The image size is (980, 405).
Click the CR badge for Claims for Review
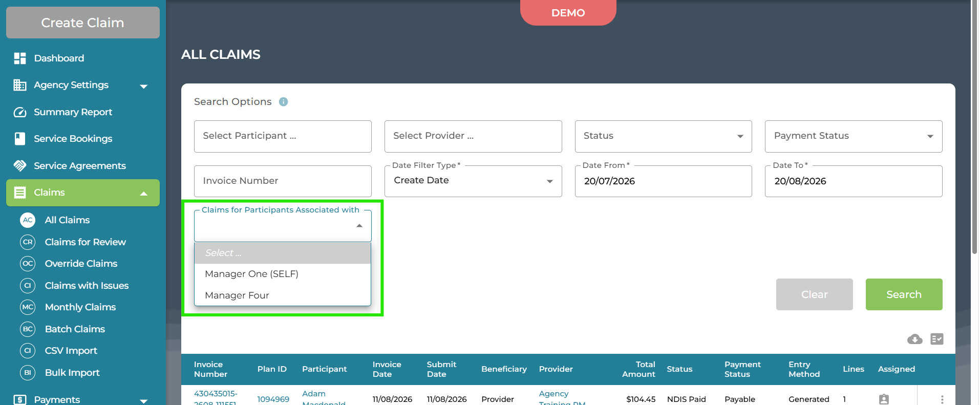tap(28, 242)
